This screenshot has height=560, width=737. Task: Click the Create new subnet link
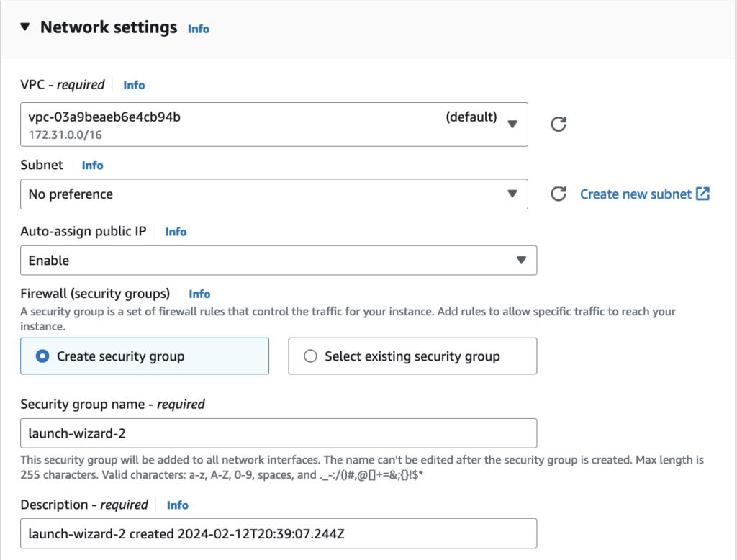tap(636, 194)
